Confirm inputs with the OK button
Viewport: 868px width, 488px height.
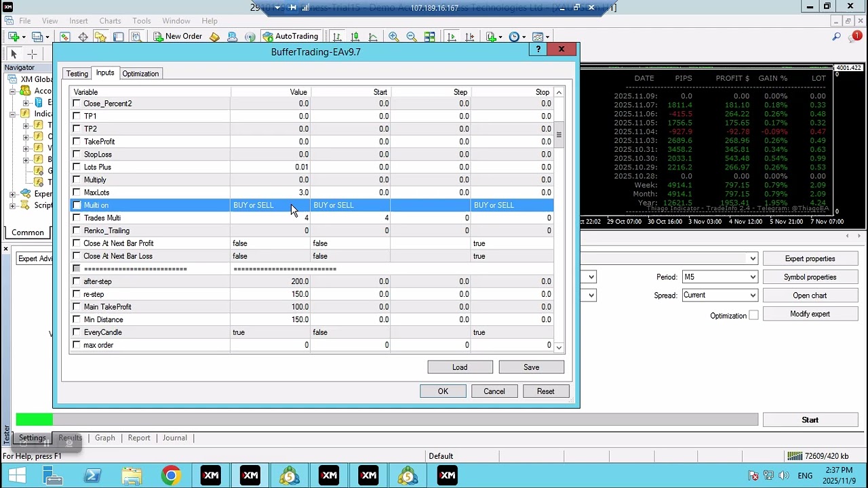pyautogui.click(x=443, y=392)
